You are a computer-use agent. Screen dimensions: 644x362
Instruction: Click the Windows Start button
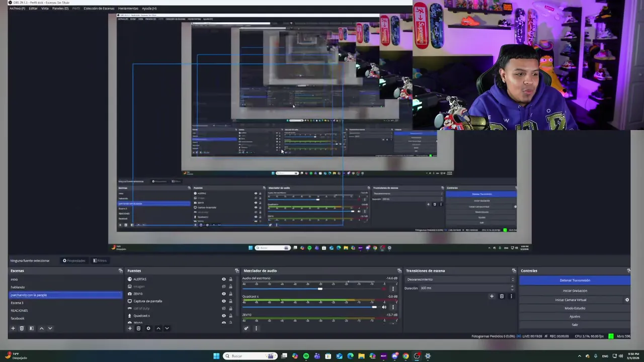point(216,356)
